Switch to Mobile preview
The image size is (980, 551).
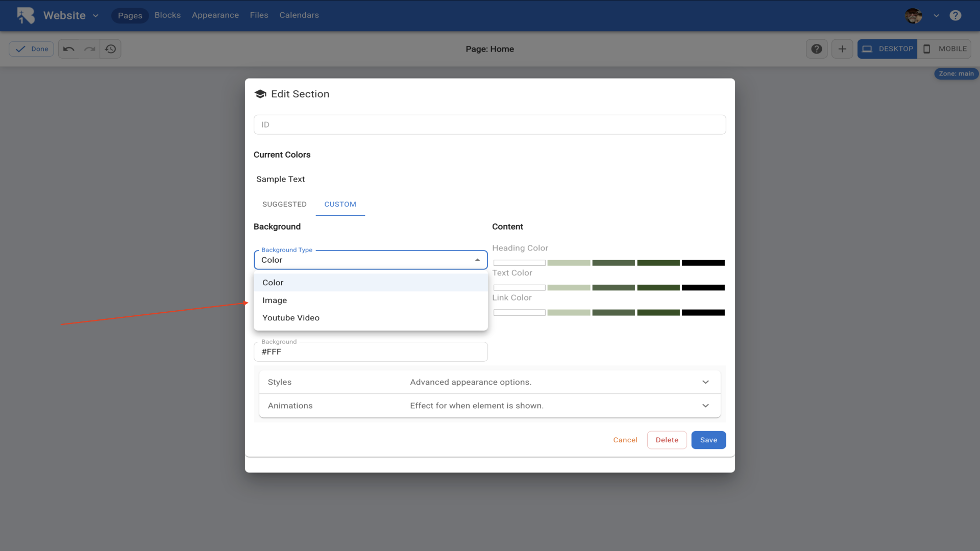(x=944, y=49)
